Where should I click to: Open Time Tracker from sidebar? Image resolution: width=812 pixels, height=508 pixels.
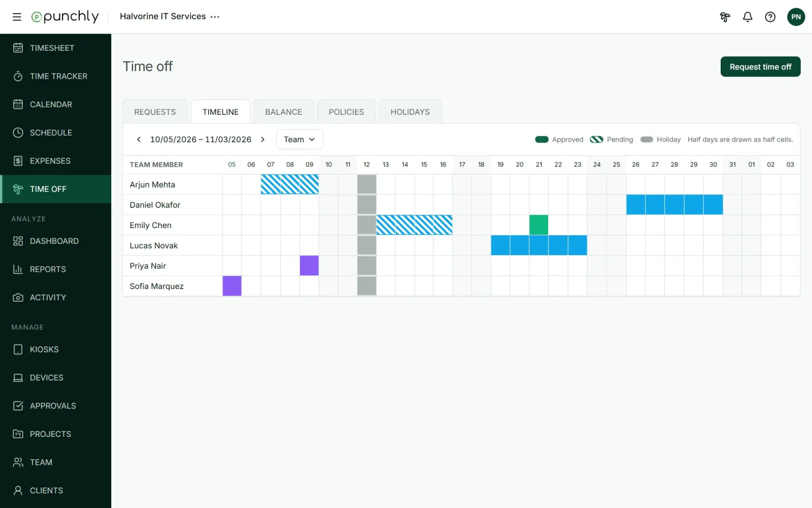pos(56,76)
